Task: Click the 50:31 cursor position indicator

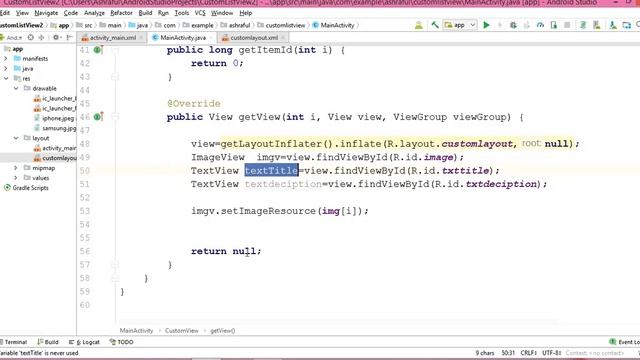Action: coord(508,353)
